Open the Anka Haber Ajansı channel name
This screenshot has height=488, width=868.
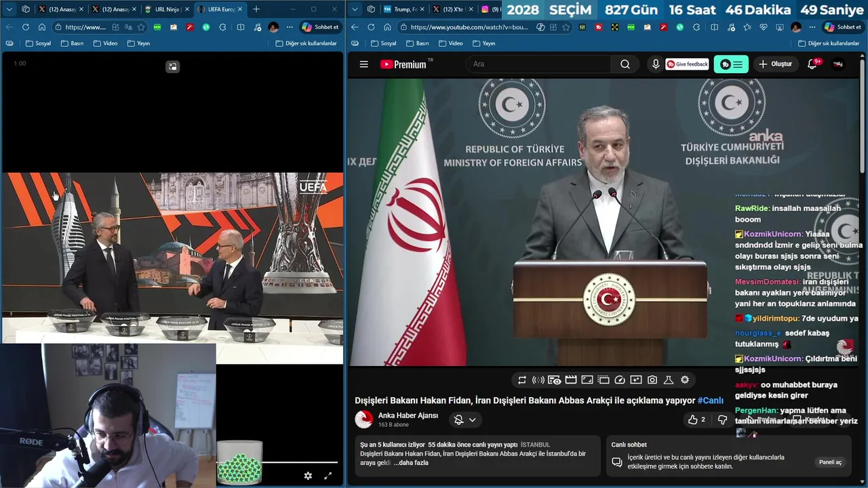[x=408, y=415]
